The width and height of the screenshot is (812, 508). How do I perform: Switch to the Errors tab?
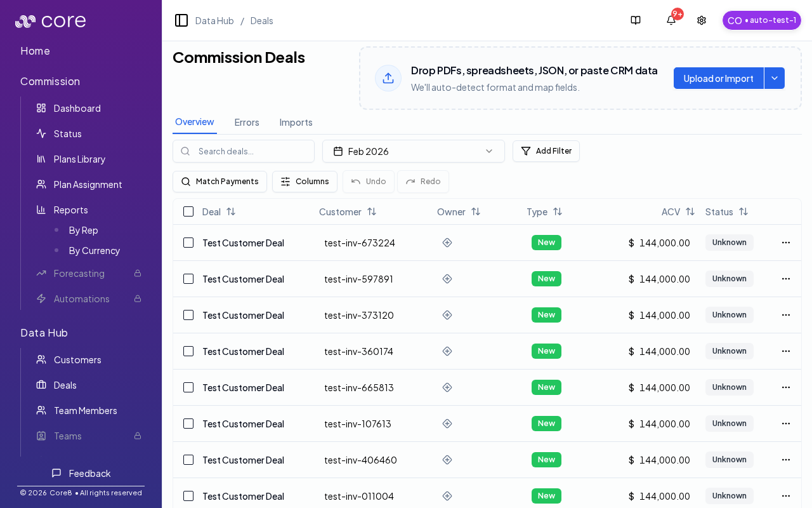pyautogui.click(x=247, y=122)
